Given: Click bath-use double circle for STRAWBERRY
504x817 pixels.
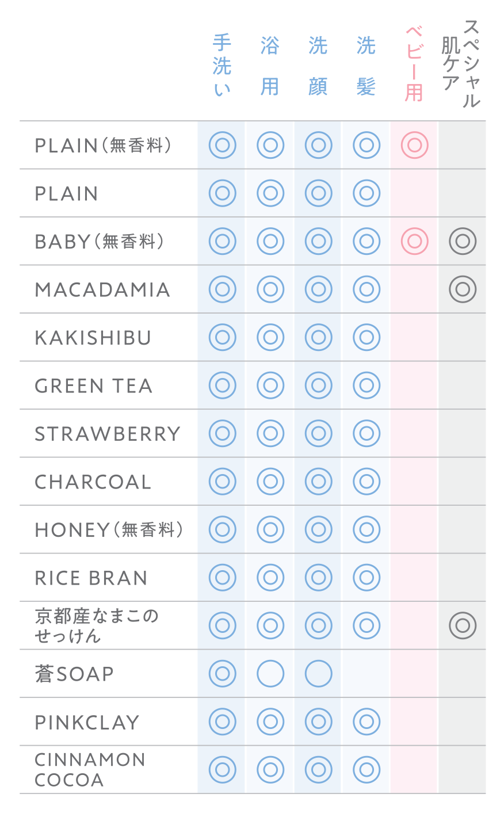Looking at the screenshot, I should pos(270,433).
